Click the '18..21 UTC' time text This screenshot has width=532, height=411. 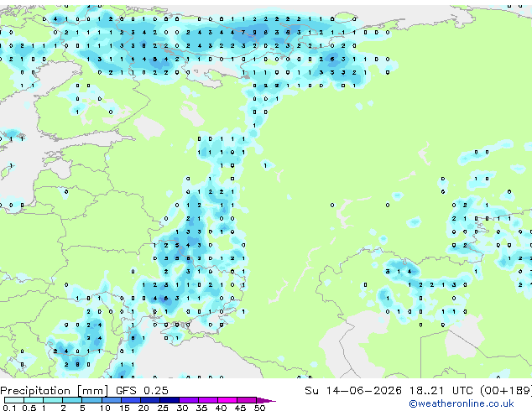441,391
